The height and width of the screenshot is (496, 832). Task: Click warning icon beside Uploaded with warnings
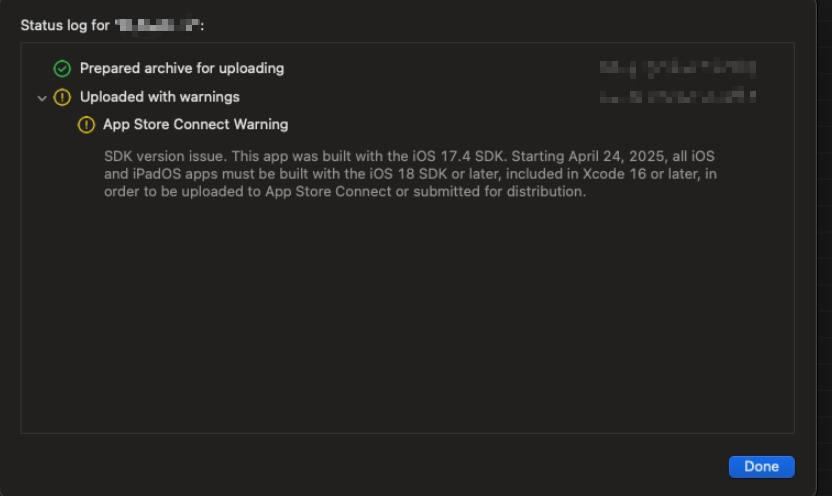[62, 97]
